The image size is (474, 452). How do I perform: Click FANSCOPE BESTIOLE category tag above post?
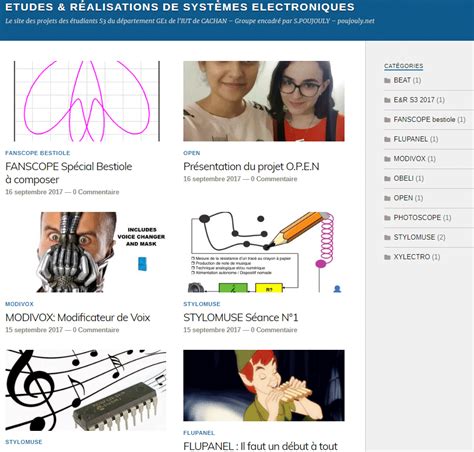tap(38, 153)
